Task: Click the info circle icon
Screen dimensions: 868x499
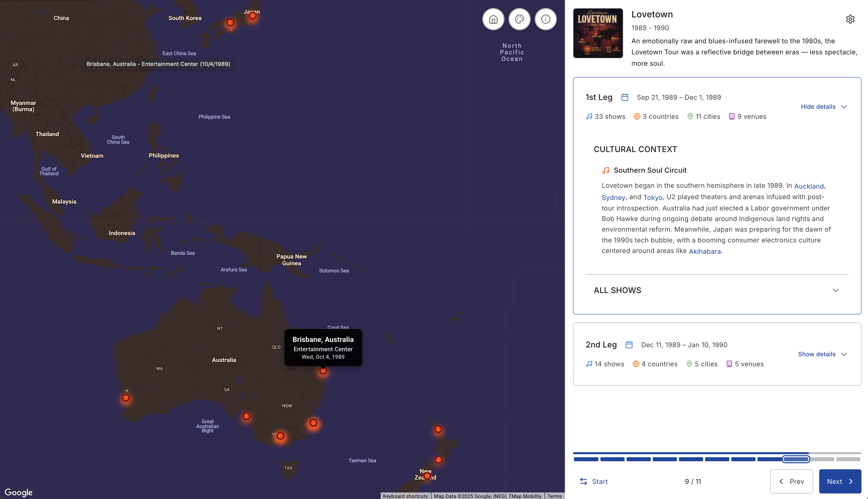Action: tap(546, 19)
